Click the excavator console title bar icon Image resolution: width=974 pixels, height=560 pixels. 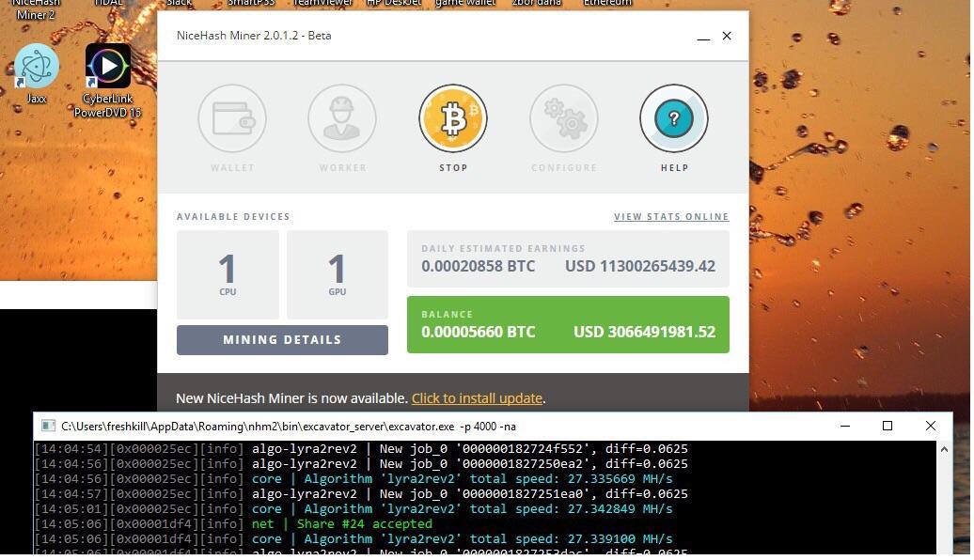(48, 426)
